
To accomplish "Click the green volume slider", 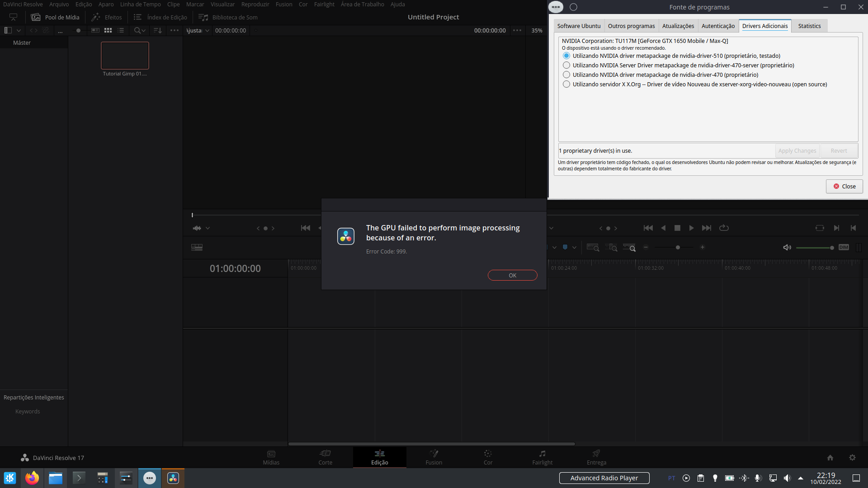I will (x=815, y=248).
